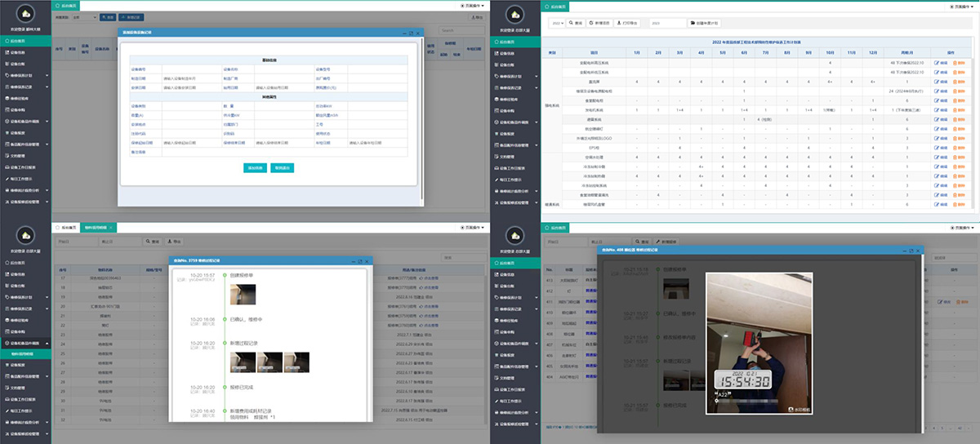Click the delete icon in the 发电机系统 row
Image resolution: width=980 pixels, height=444 pixels.
click(959, 110)
